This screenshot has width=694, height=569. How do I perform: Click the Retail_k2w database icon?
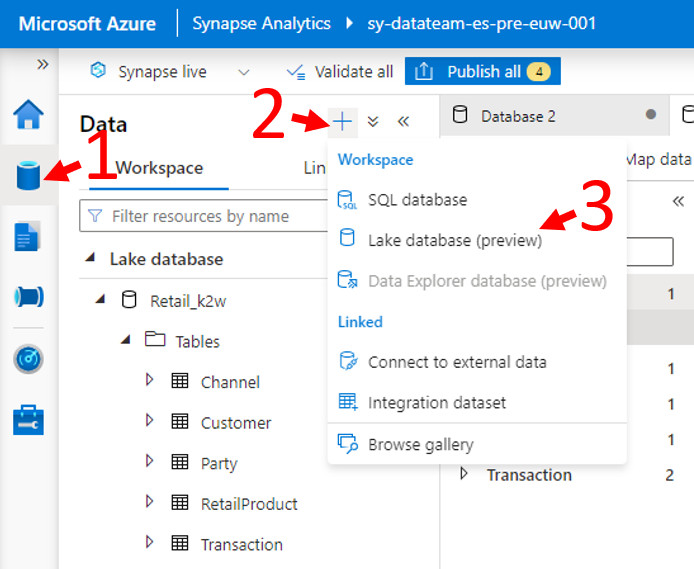coord(129,299)
